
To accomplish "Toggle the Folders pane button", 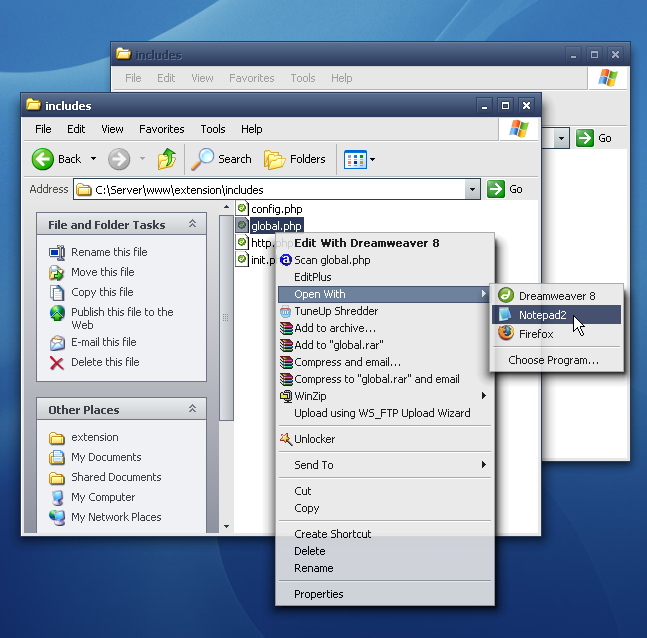I will click(295, 159).
